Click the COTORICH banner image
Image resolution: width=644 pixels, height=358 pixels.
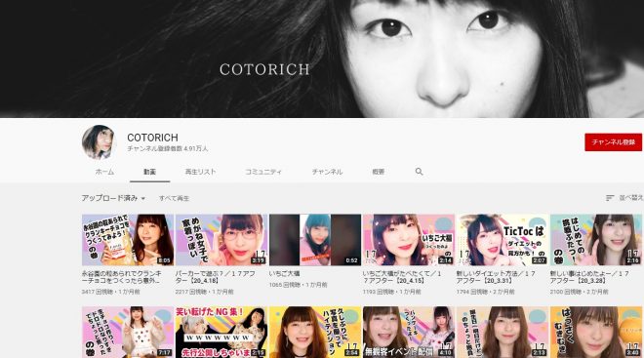(322, 59)
